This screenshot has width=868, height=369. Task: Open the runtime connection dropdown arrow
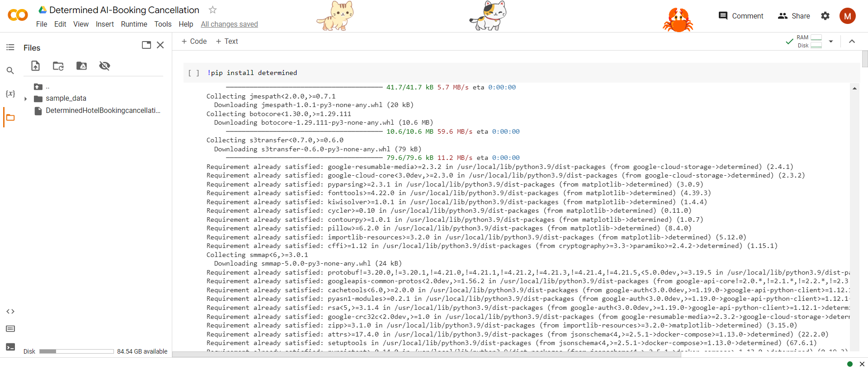point(831,42)
